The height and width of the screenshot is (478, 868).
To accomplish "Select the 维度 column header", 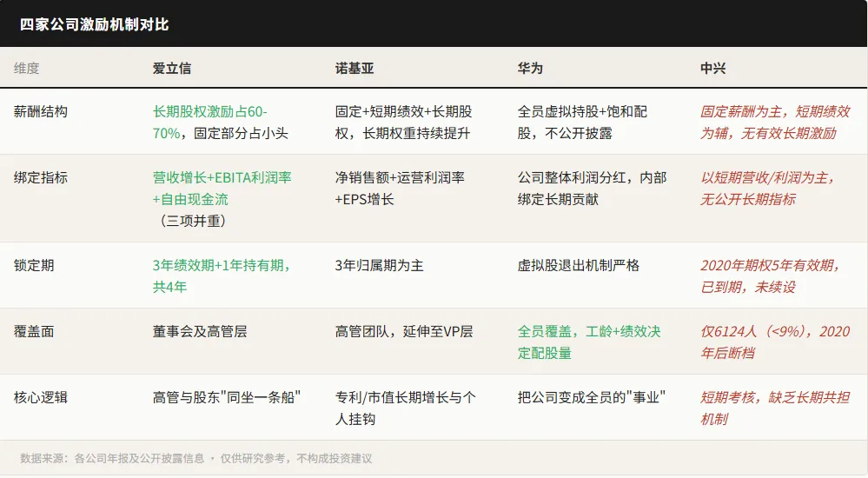I will pos(27,68).
